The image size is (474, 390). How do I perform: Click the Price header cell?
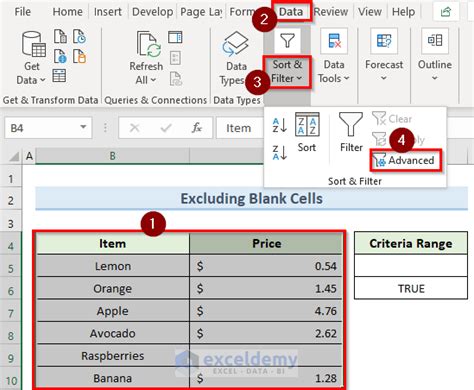[266, 244]
